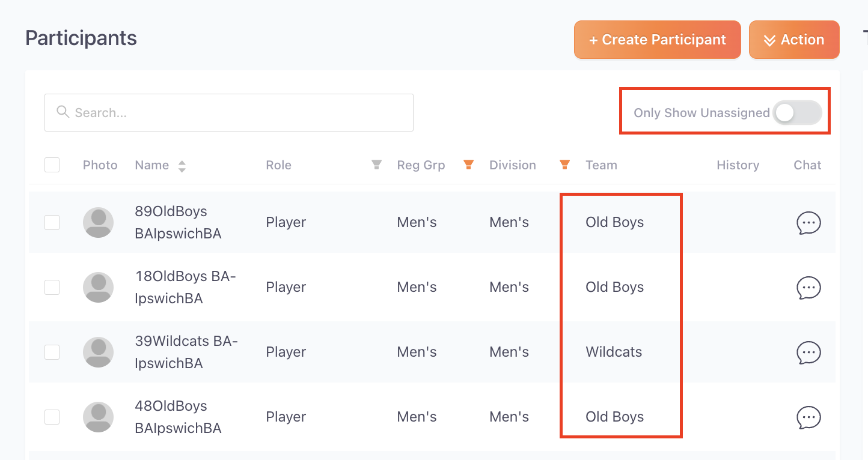The image size is (868, 460).
Task: Click avatar photo of 48OldBoys BAIpswichBA
Action: pos(98,417)
